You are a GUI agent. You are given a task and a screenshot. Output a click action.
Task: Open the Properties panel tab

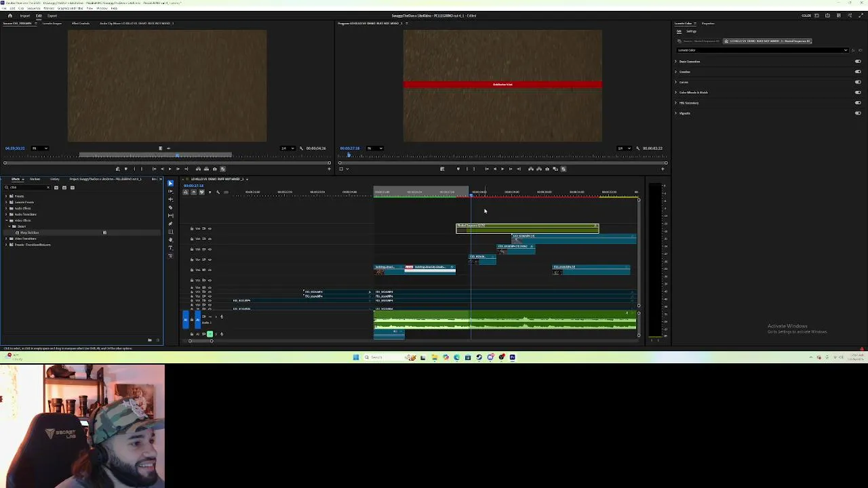coord(708,24)
